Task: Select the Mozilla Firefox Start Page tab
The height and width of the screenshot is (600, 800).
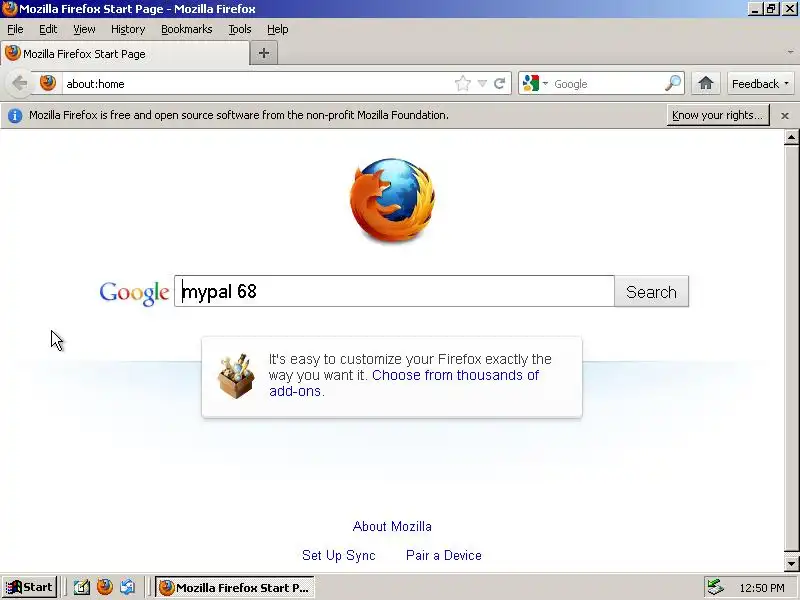Action: pos(125,54)
